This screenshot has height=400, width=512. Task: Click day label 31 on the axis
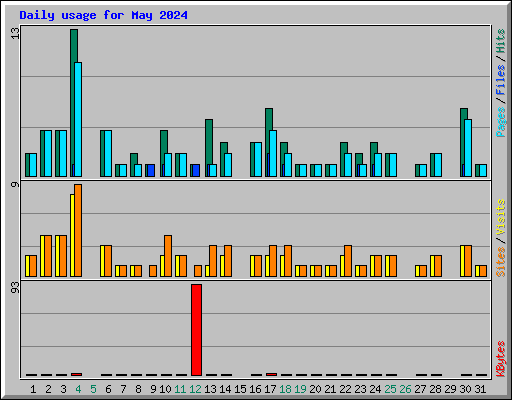click(480, 389)
